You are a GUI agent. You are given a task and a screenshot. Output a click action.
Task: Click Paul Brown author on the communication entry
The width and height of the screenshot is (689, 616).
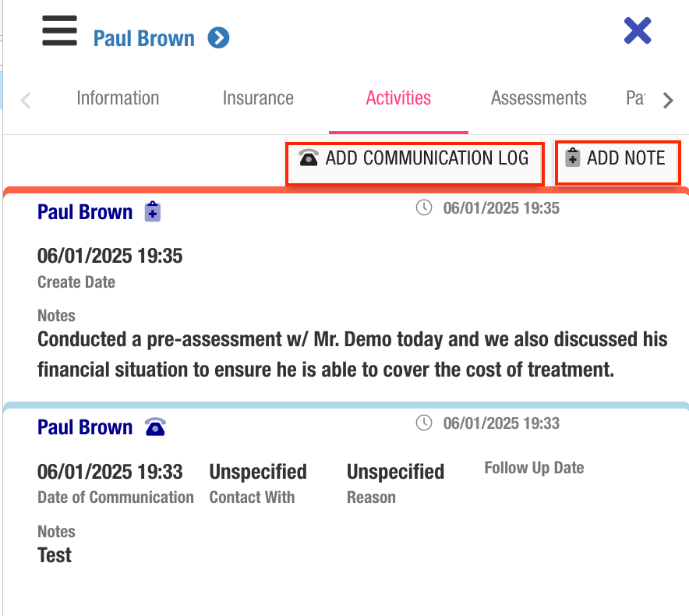(x=85, y=427)
